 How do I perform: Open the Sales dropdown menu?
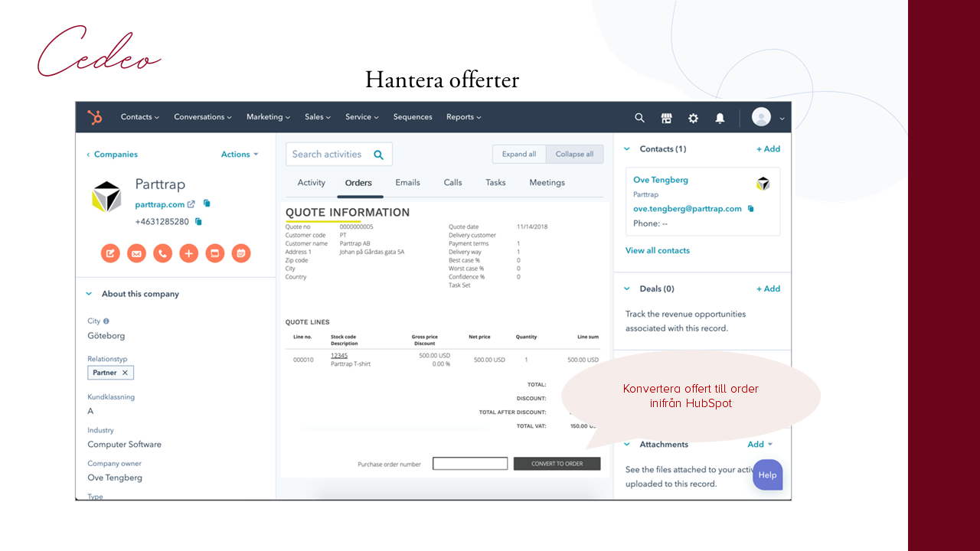click(318, 117)
